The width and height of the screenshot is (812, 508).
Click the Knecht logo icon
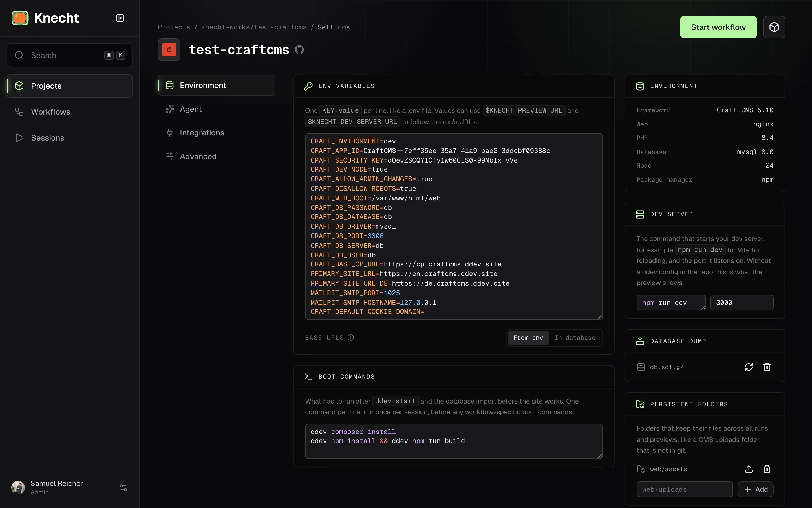point(20,18)
